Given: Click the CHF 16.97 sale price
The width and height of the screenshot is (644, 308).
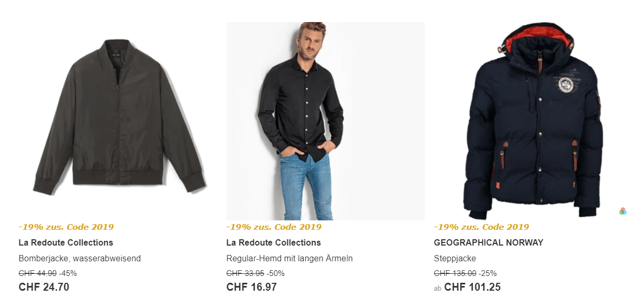Looking at the screenshot, I should [x=252, y=287].
